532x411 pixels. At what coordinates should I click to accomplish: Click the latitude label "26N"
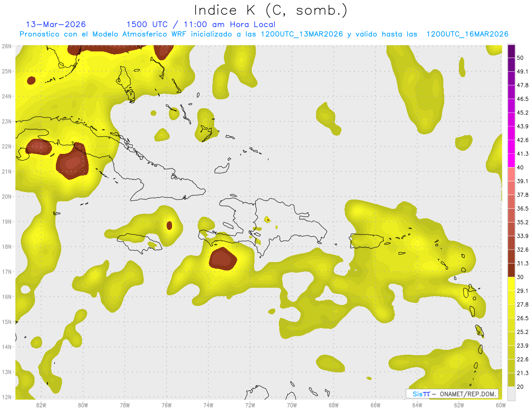pyautogui.click(x=7, y=46)
